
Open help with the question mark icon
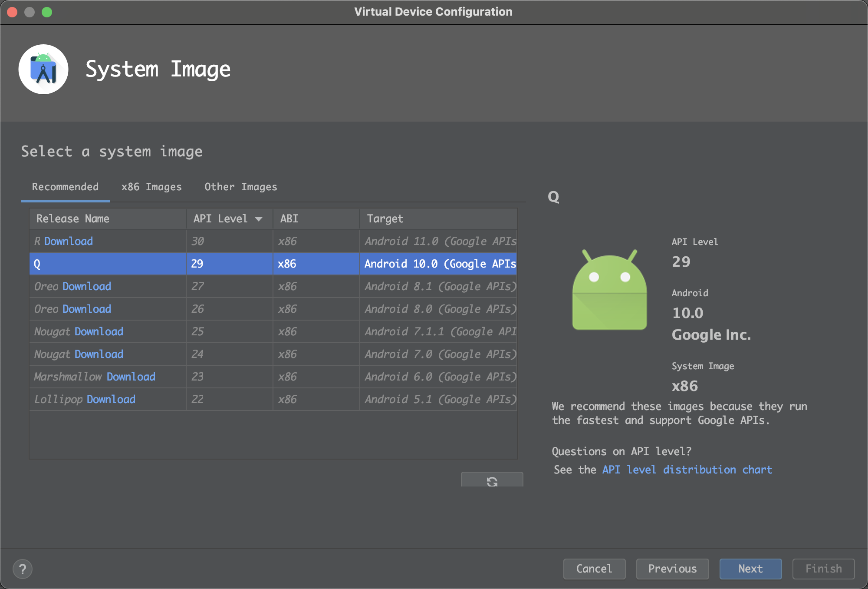(x=23, y=569)
